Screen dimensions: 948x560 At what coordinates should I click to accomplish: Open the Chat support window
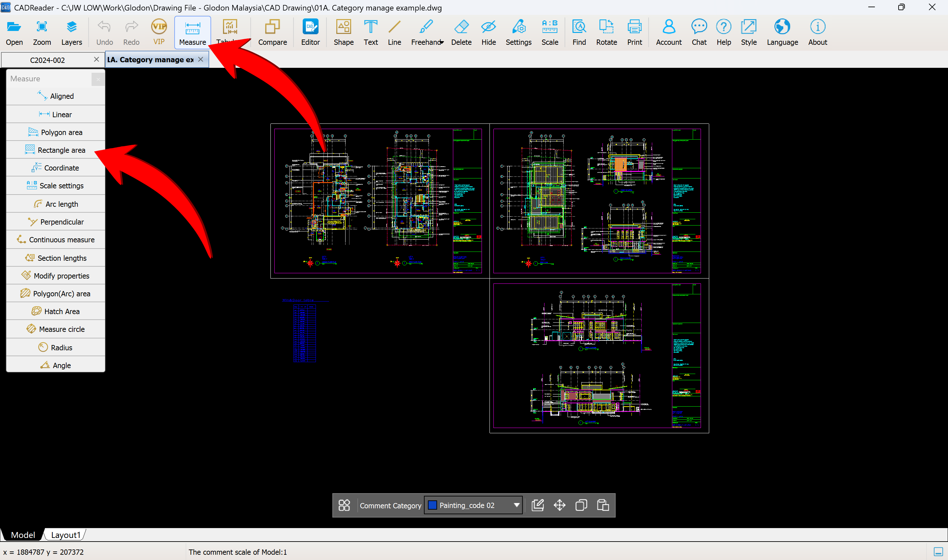[699, 33]
